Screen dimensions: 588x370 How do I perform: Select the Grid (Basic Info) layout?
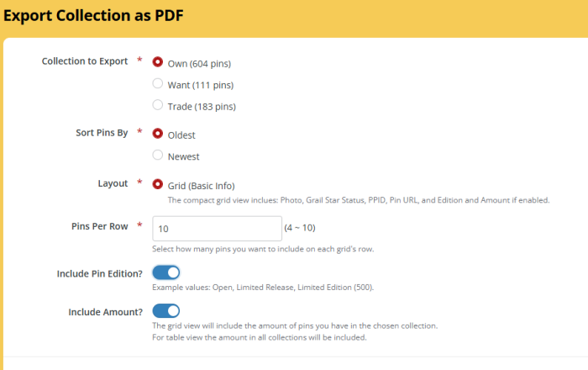pos(158,184)
